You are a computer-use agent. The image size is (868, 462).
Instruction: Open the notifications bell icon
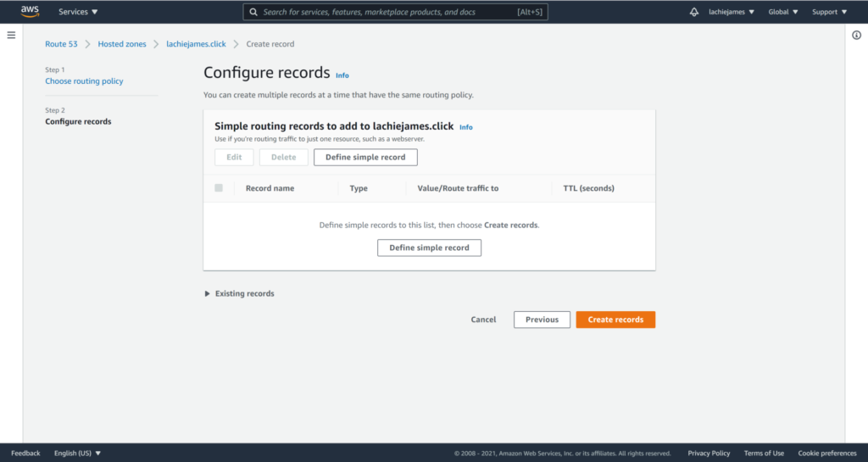point(693,12)
